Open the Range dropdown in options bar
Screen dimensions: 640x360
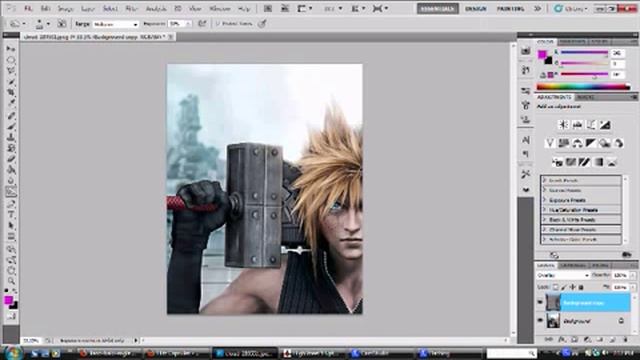(x=116, y=24)
